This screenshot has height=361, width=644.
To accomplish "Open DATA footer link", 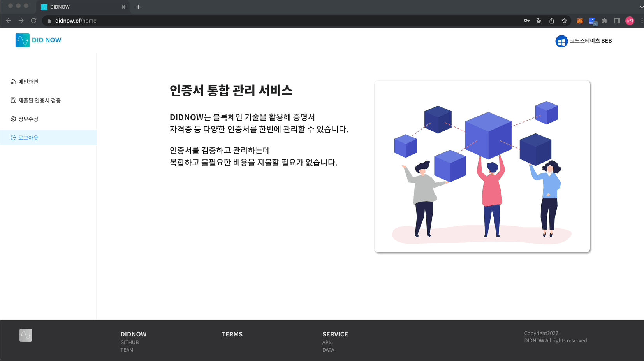I will [328, 350].
